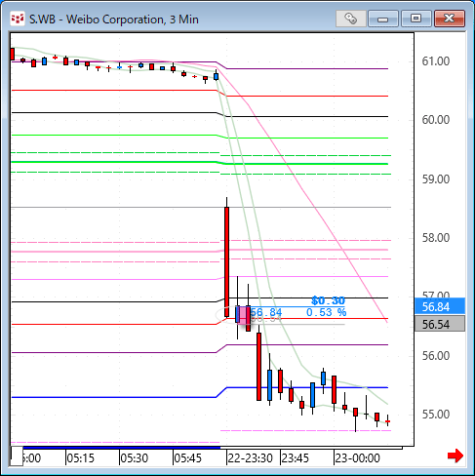Image resolution: width=475 pixels, height=476 pixels.
Task: Click the 22-23:30 time axis label
Action: 250,458
